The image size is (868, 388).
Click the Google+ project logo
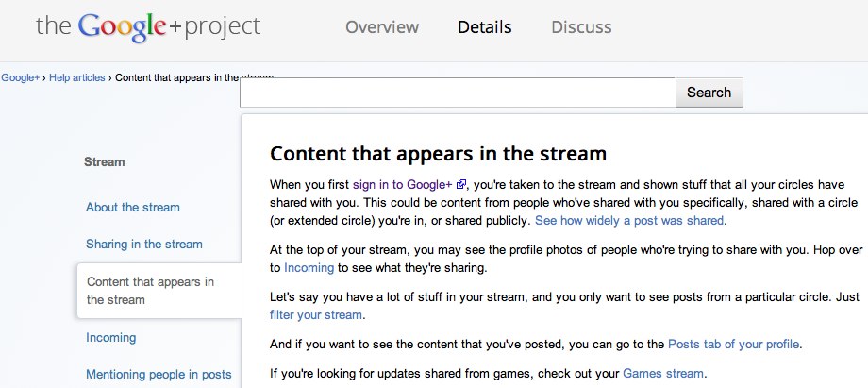pos(148,26)
